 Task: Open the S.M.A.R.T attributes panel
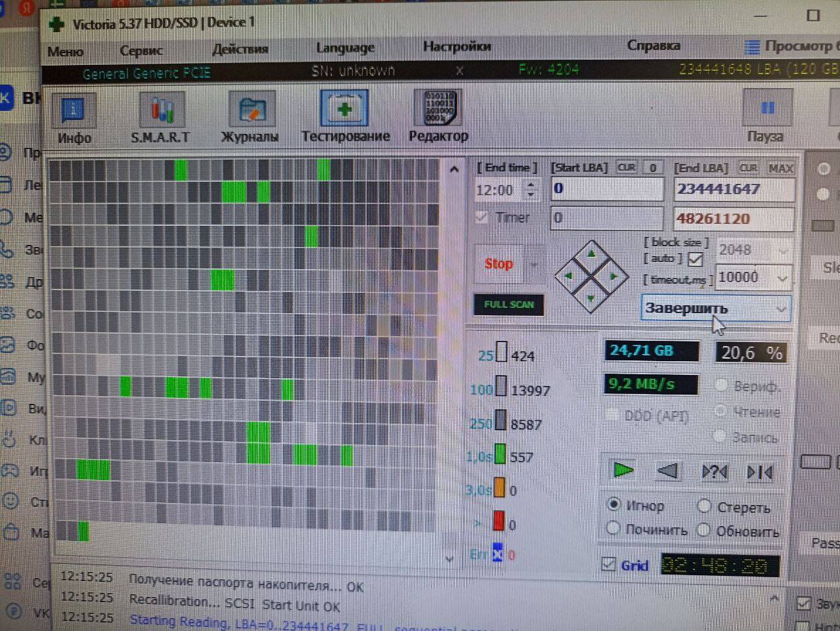point(161,118)
